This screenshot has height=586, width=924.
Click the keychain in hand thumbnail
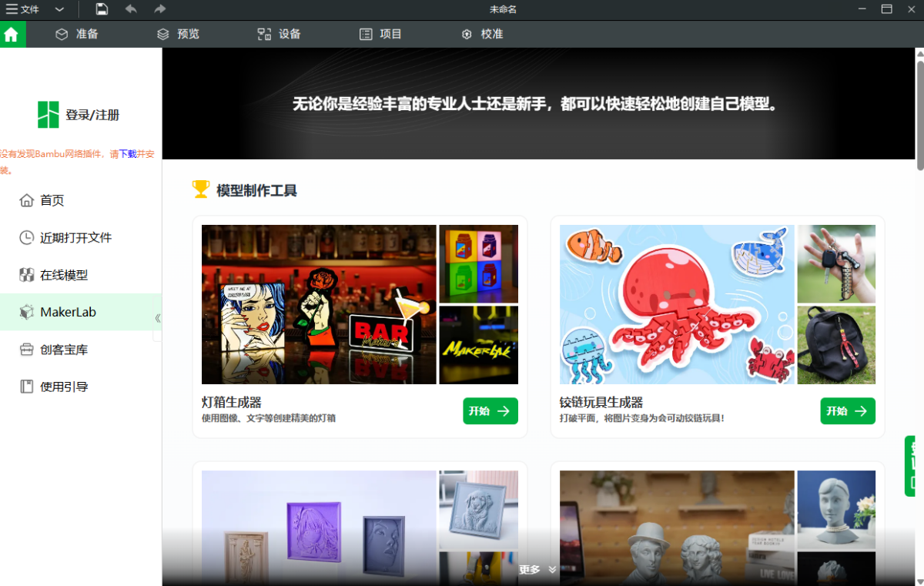(836, 264)
